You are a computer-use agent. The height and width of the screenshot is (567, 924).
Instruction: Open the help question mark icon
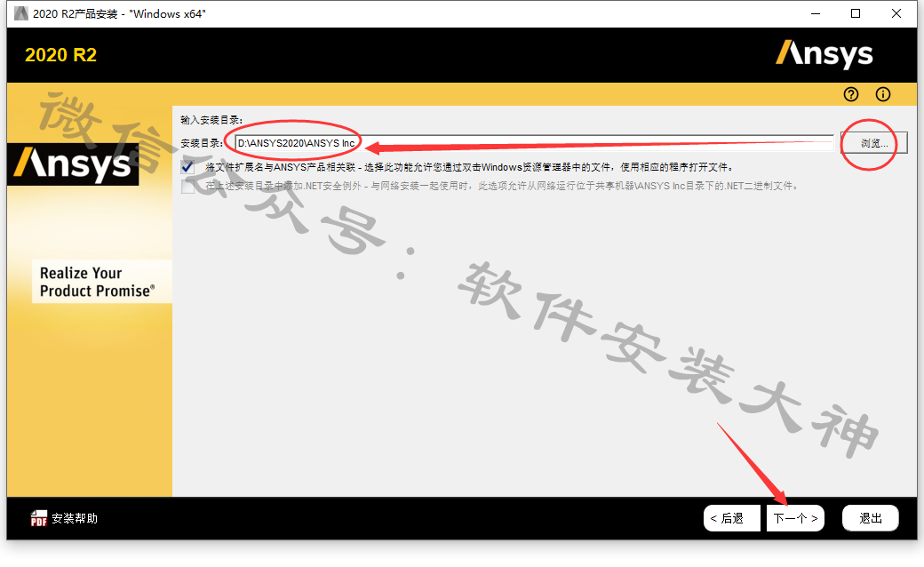click(x=851, y=94)
